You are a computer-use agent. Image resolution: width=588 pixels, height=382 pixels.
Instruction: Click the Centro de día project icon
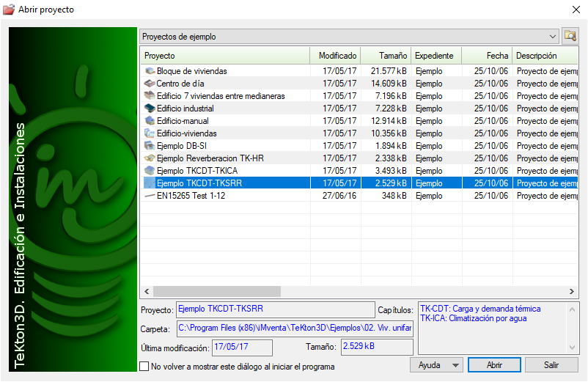coord(150,84)
